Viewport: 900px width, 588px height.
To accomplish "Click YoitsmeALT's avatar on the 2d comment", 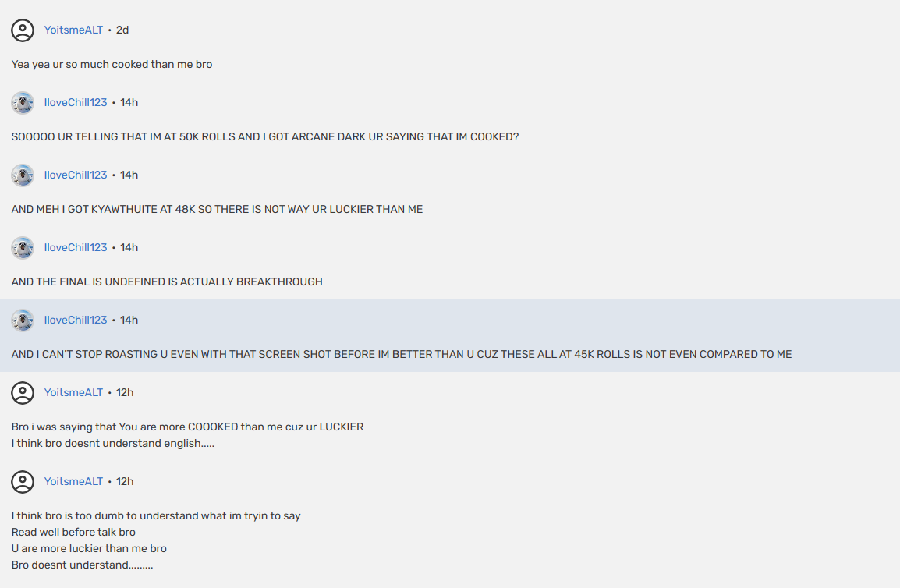I will coord(23,30).
